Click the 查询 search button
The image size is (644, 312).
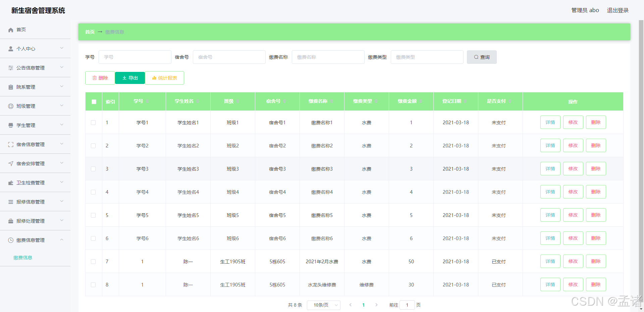pyautogui.click(x=482, y=57)
